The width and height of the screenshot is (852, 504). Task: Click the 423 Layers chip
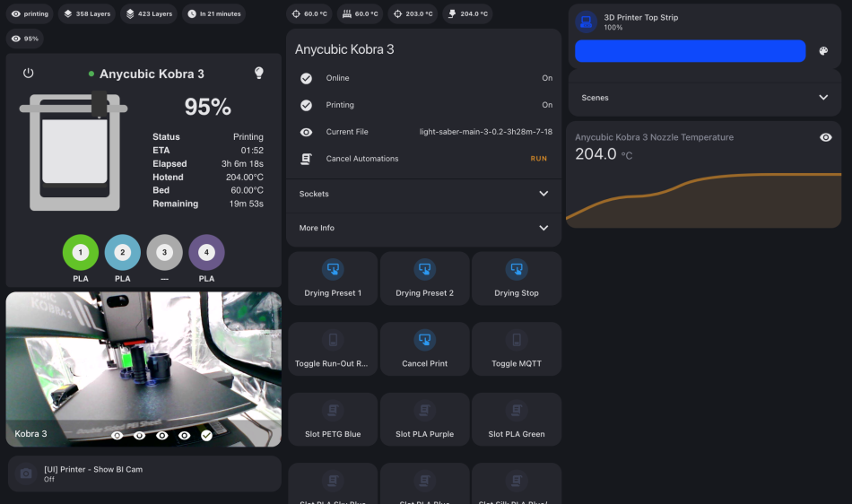pos(149,13)
